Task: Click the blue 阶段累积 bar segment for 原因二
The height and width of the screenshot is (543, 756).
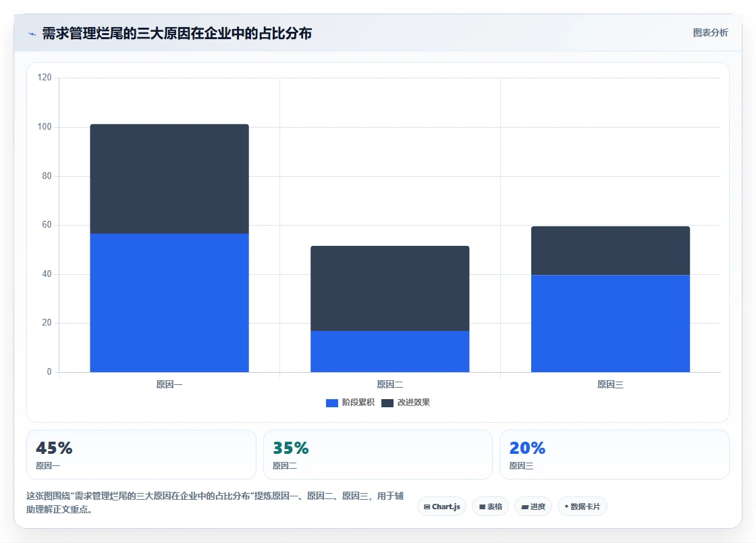Action: click(389, 351)
